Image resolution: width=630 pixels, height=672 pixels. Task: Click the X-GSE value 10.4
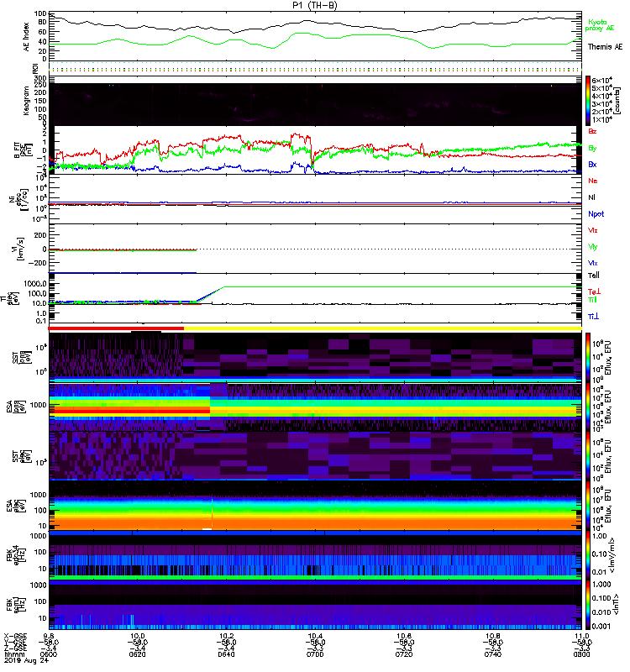[315, 636]
